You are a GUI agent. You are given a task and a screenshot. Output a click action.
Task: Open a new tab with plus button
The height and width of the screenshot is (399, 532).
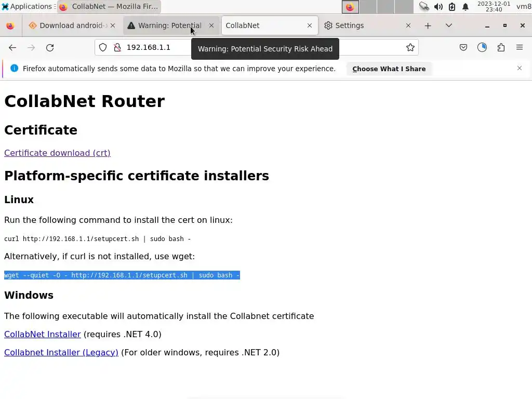[x=428, y=26]
